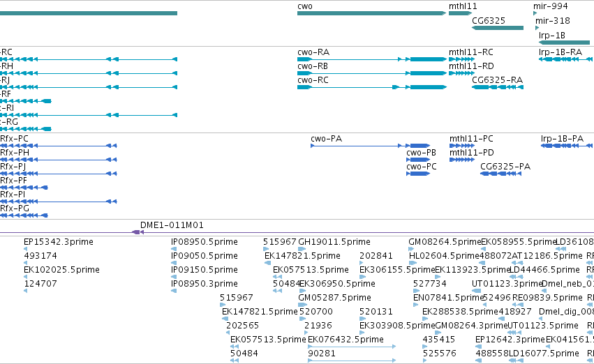Click the GM08264.5prime label
594x364 pixels.
[445, 242]
